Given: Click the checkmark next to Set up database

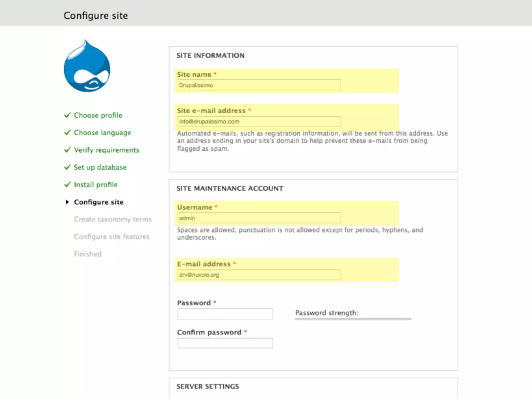Looking at the screenshot, I should click(x=68, y=167).
